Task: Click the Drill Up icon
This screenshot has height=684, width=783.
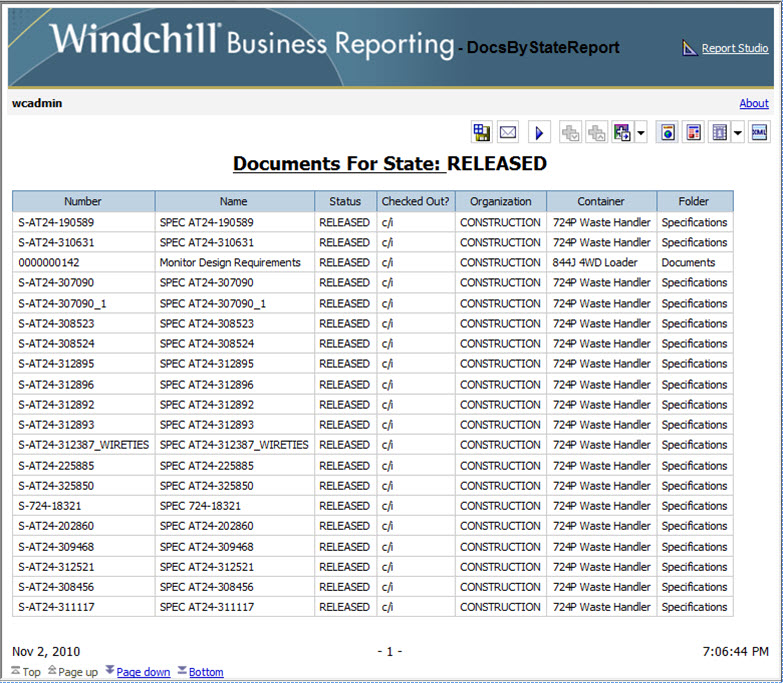Action: coord(596,132)
